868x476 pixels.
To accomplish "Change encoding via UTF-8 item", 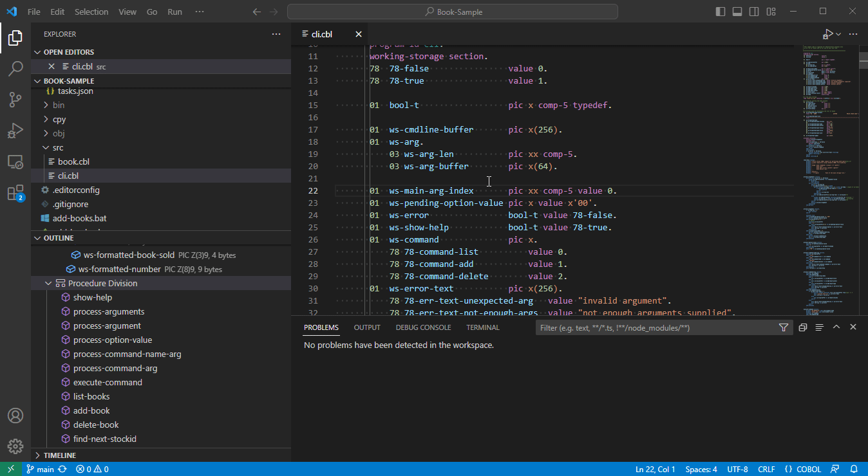I will coord(737,469).
